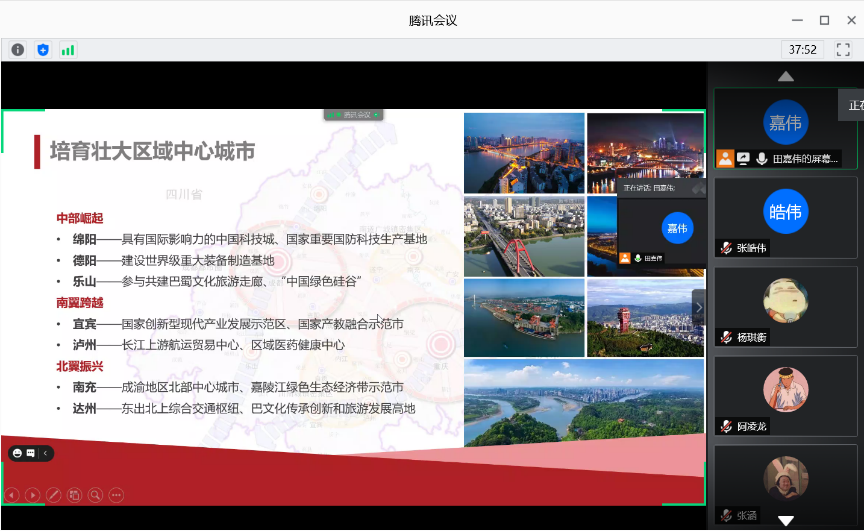Click the 张皓伟 name label
Viewport: 864px width, 531px height.
coord(752,248)
